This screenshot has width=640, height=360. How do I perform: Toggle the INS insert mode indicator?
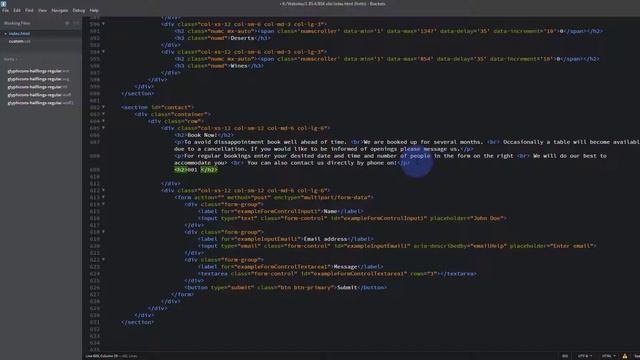tap(565, 356)
